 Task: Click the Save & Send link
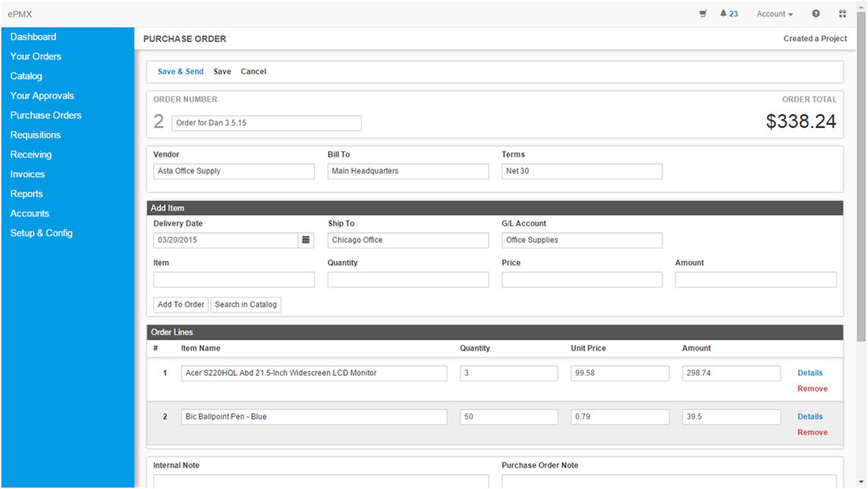(x=181, y=72)
